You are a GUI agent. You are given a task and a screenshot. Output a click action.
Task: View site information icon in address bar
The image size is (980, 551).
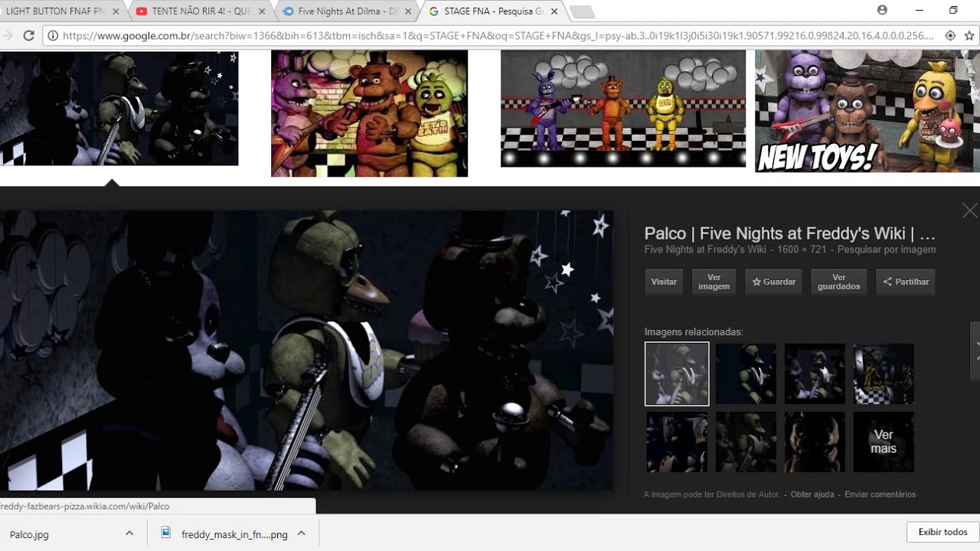[x=53, y=35]
